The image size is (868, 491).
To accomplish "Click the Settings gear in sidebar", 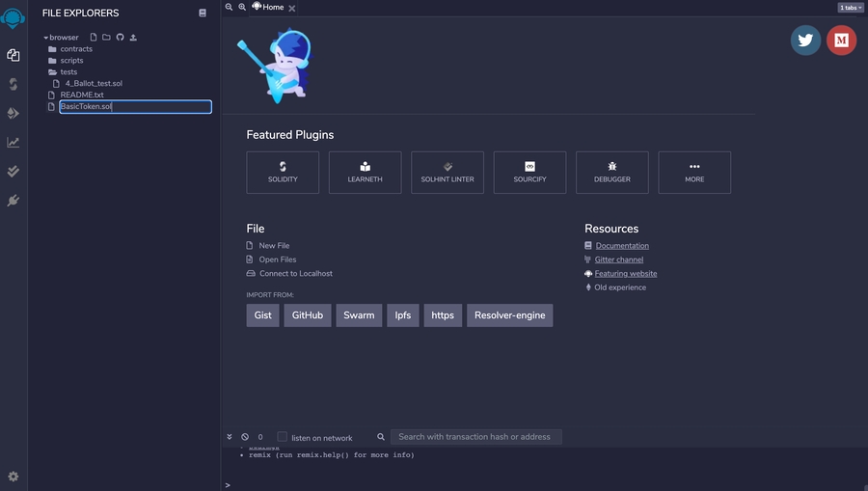I will 14,477.
